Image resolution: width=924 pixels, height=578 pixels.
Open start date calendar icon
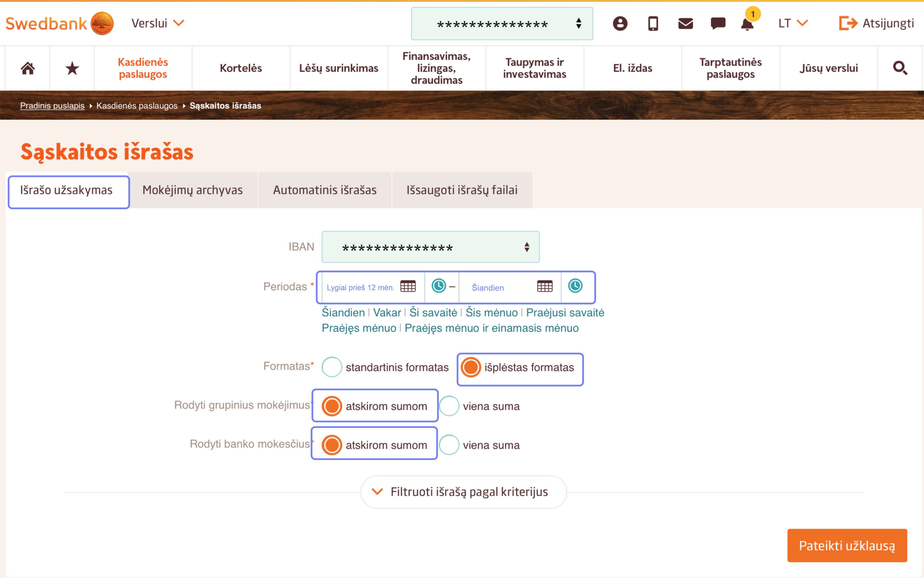click(x=408, y=286)
